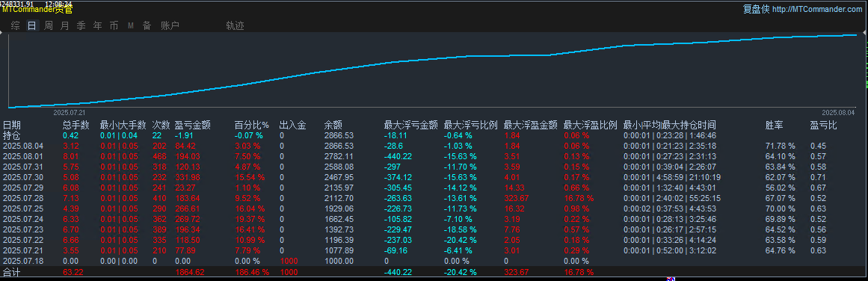Click balance value 2782.11
The width and height of the screenshot is (868, 281).
point(338,156)
